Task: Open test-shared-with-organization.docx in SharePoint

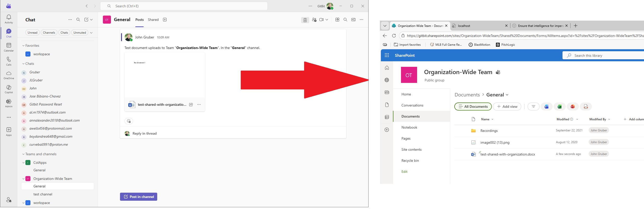Action: click(x=508, y=154)
